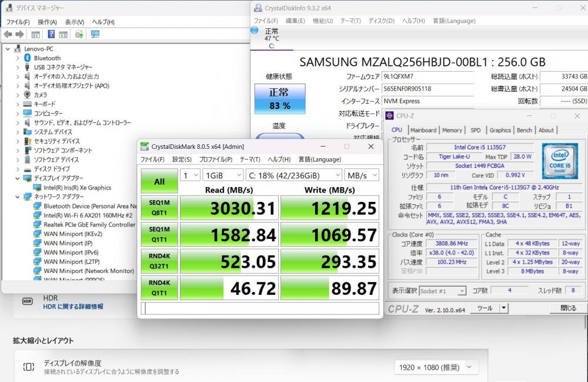
Task: Click the セキュリティ デバイス category icon
Action: click(x=28, y=141)
